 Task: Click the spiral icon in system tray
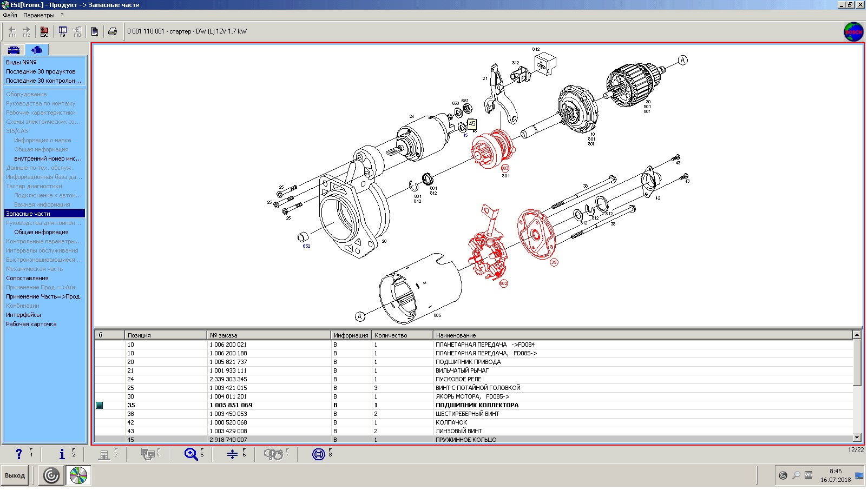(x=783, y=475)
